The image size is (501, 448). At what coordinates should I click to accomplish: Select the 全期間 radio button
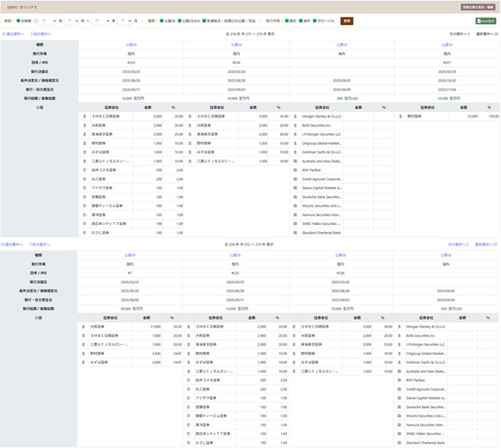[x=18, y=21]
